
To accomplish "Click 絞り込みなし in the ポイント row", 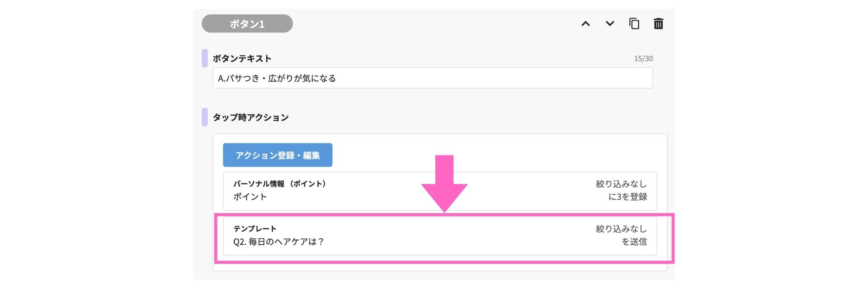I will pos(621,184).
